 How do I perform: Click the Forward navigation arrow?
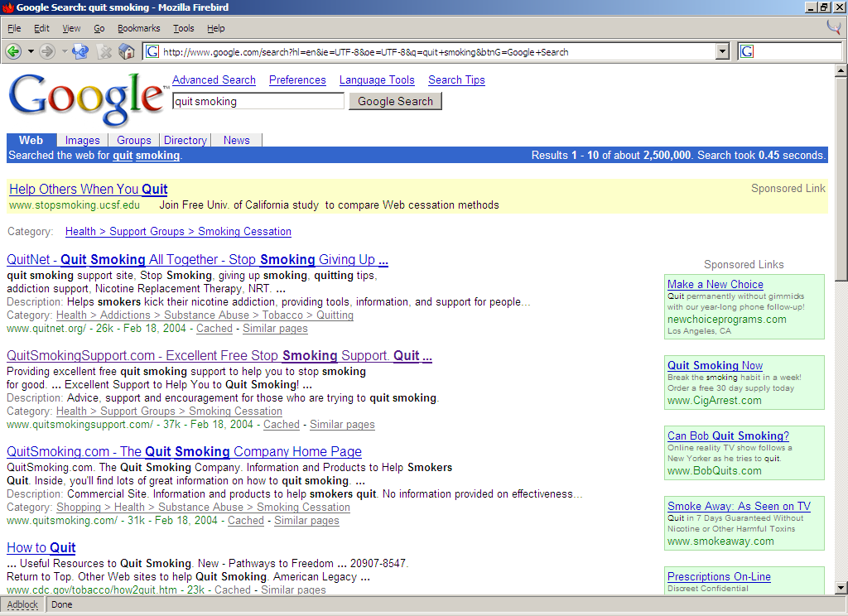[x=46, y=51]
